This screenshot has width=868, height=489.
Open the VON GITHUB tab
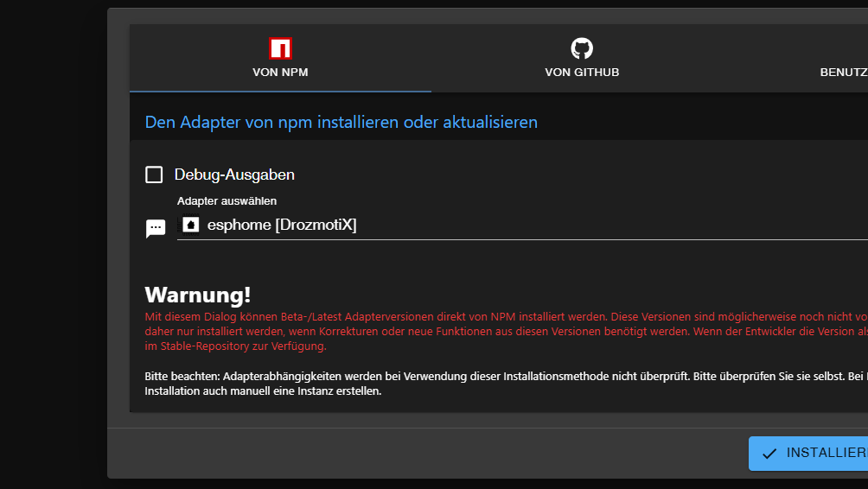(x=582, y=58)
